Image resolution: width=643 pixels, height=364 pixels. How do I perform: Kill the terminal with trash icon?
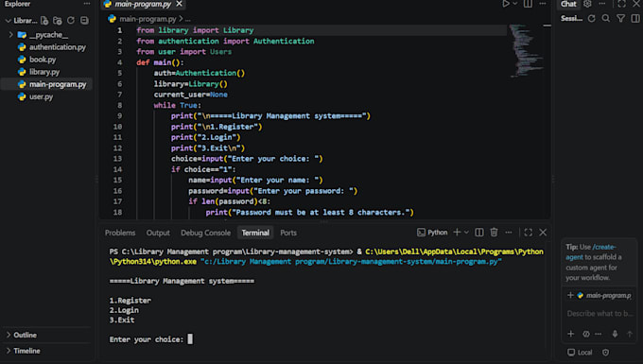(494, 233)
